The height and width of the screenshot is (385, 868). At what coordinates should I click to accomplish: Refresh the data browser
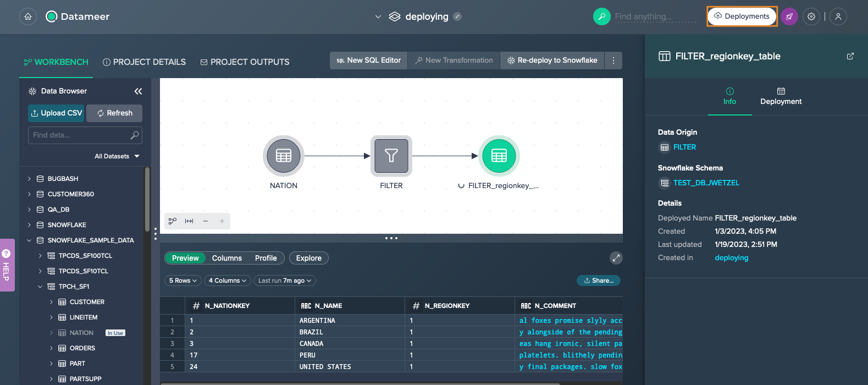(114, 113)
